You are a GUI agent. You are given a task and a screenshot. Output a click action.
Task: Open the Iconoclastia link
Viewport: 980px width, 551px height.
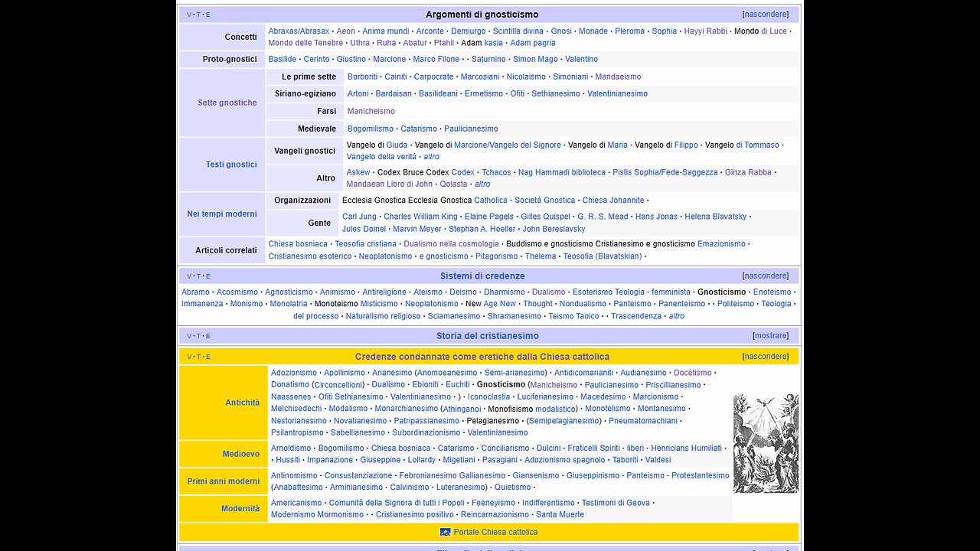488,397
